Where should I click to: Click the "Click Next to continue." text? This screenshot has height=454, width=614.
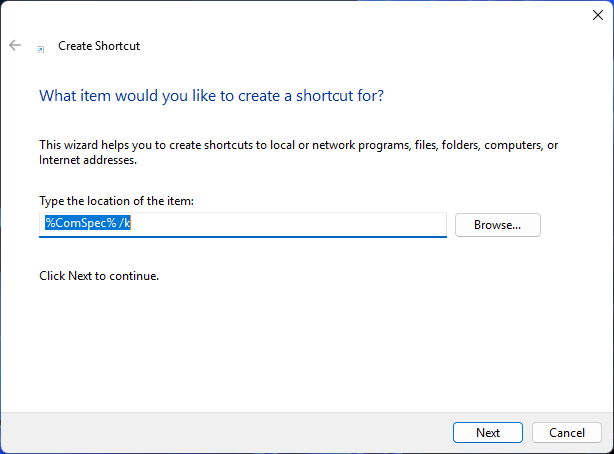coord(99,275)
